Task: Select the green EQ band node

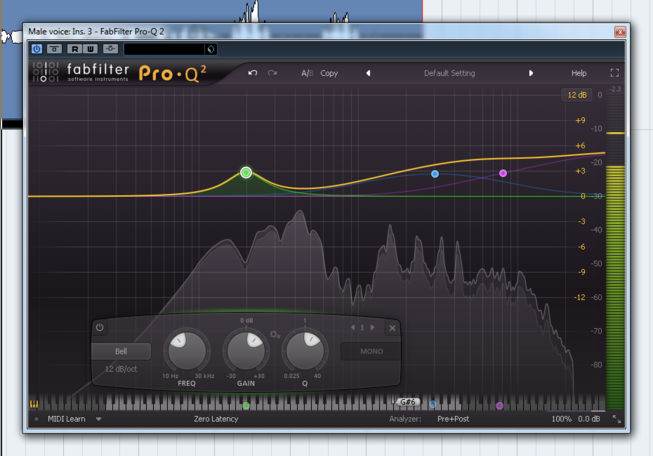Action: [246, 173]
